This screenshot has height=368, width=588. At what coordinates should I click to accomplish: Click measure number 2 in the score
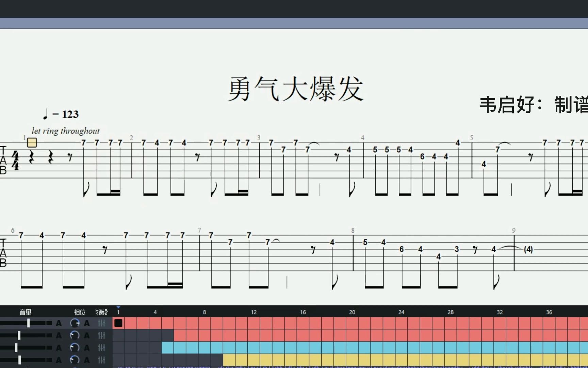[x=131, y=138]
